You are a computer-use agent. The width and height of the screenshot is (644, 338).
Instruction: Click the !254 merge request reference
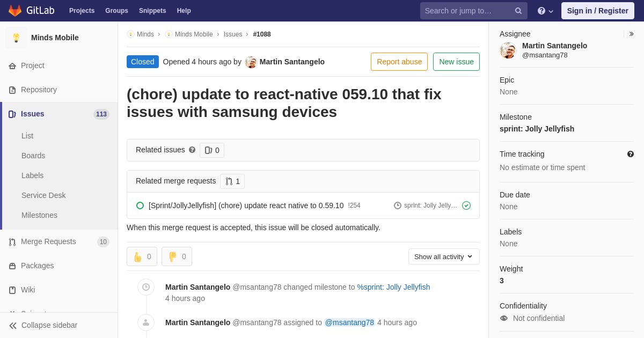[x=354, y=205]
